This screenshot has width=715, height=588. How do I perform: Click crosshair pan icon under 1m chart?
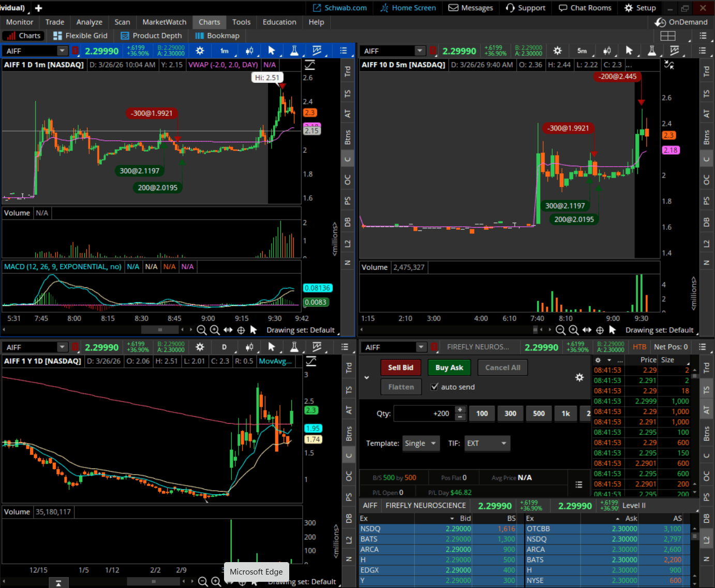coord(241,330)
